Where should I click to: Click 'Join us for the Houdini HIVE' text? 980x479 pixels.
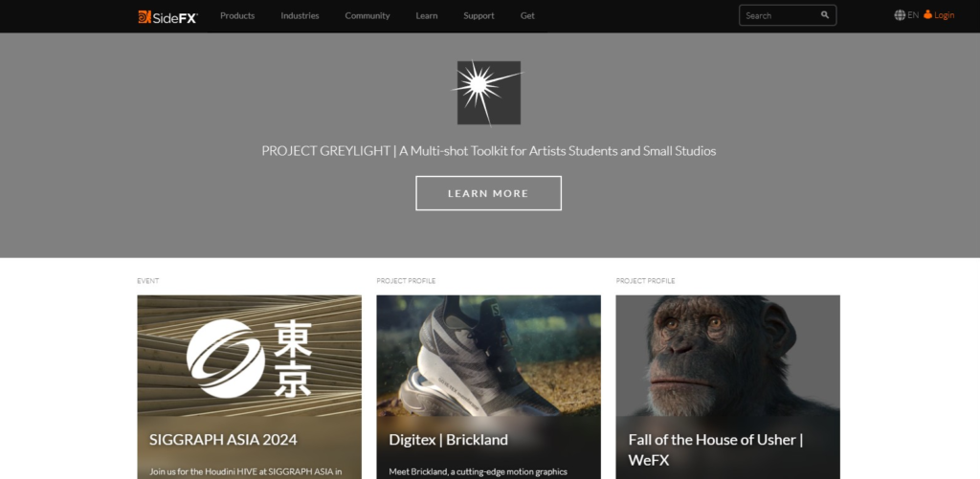coord(246,471)
